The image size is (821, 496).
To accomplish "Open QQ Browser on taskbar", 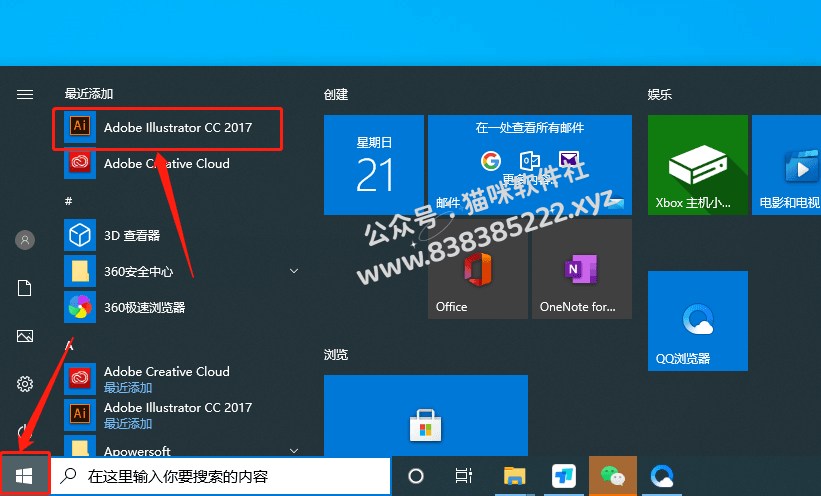I will [662, 476].
